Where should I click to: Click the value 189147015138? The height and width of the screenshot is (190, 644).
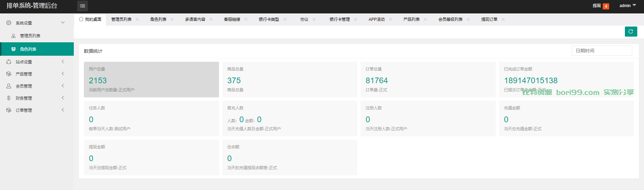tap(531, 81)
